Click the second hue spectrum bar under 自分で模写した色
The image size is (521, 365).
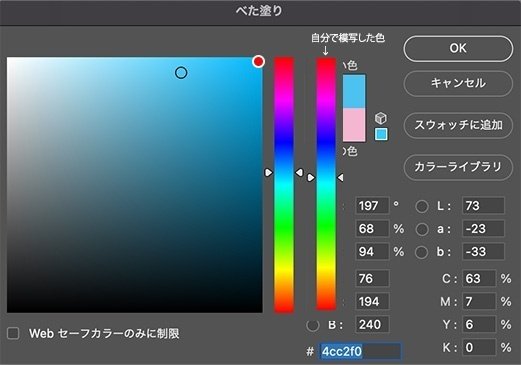[x=326, y=184]
